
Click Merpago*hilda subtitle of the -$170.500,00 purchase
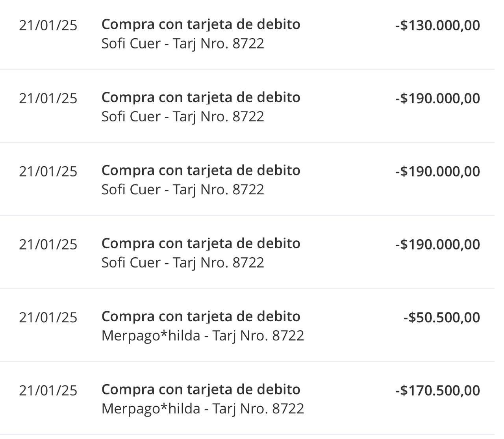(203, 409)
